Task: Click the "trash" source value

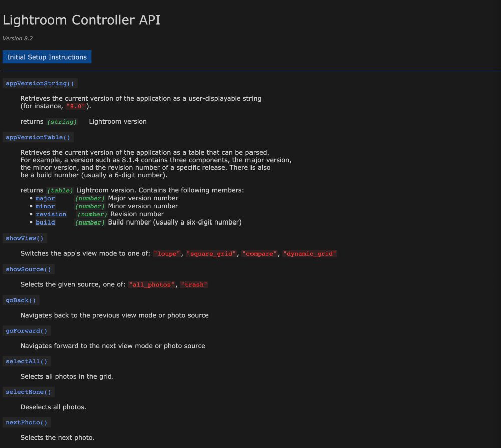Action: click(x=194, y=285)
